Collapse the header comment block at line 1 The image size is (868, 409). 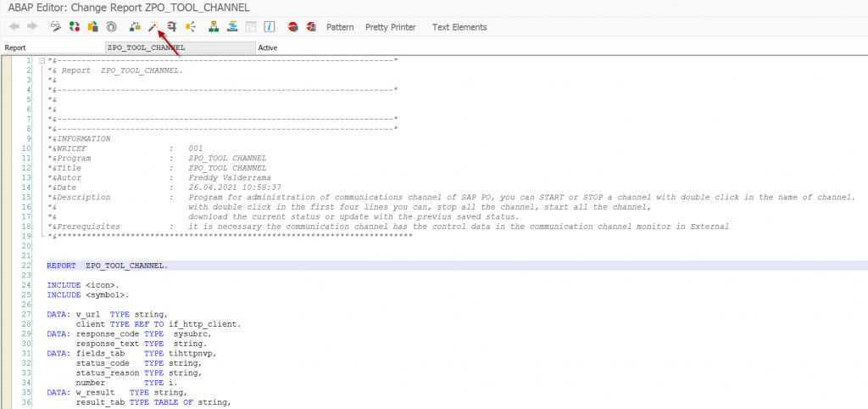click(42, 60)
